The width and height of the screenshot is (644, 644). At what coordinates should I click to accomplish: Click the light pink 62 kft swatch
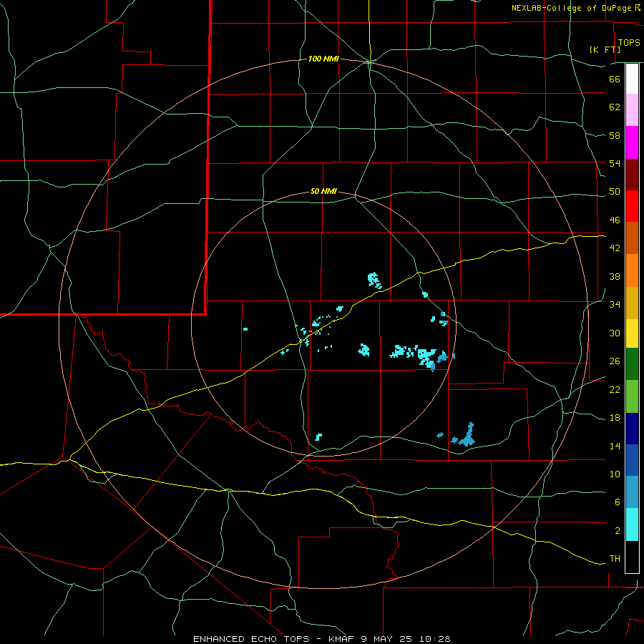pyautogui.click(x=632, y=109)
